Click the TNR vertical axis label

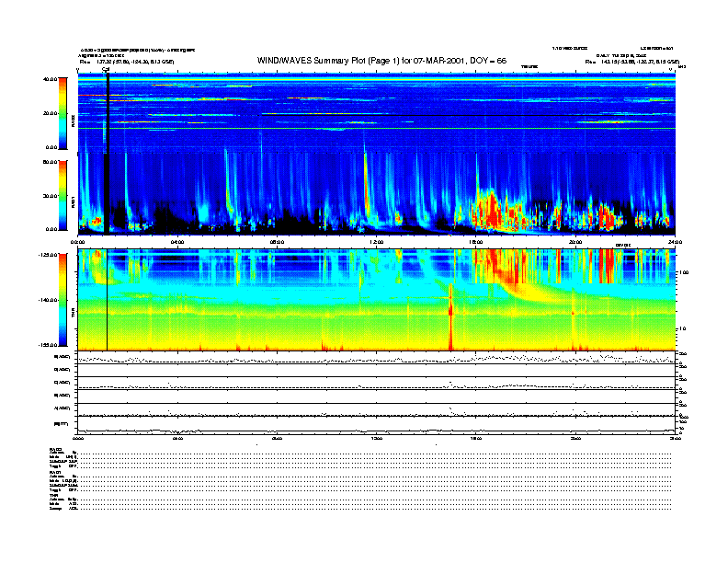(x=73, y=314)
